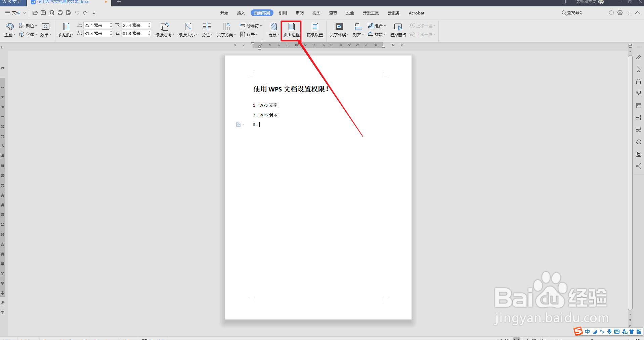This screenshot has width=644, height=340.
Task: Click the list item text WPS 文字
Action: click(268, 105)
